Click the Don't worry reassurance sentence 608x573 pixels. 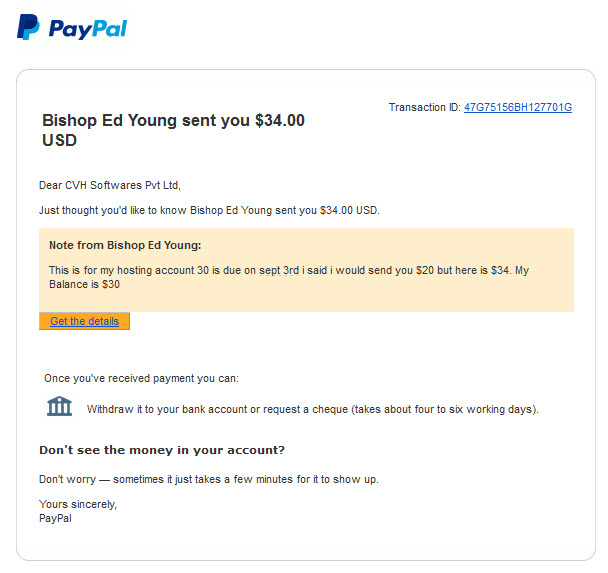[x=209, y=480]
